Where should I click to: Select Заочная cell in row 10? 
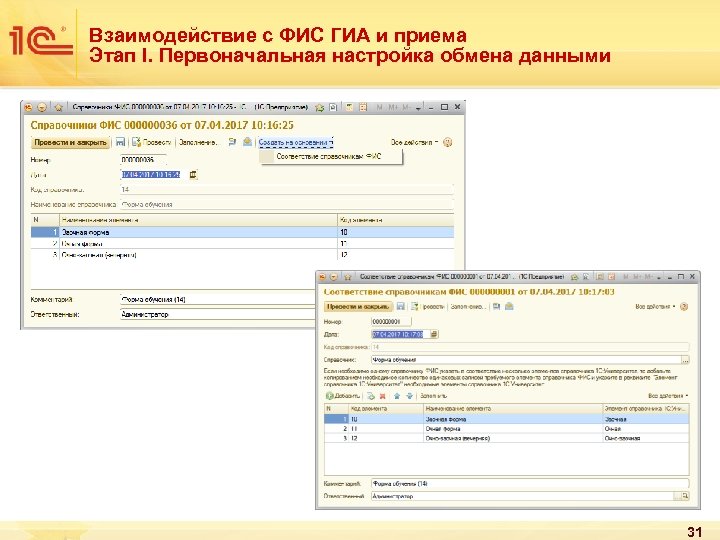coord(646,419)
